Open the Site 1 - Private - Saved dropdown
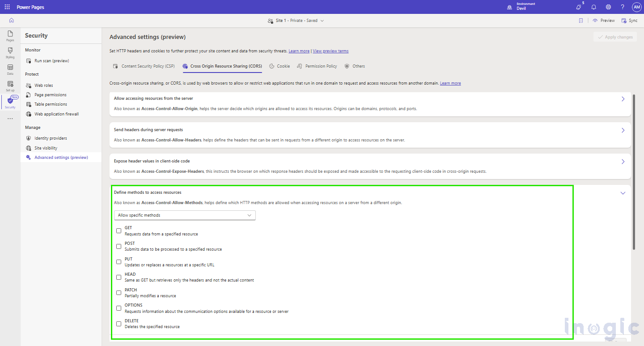The width and height of the screenshot is (644, 346). click(x=296, y=21)
